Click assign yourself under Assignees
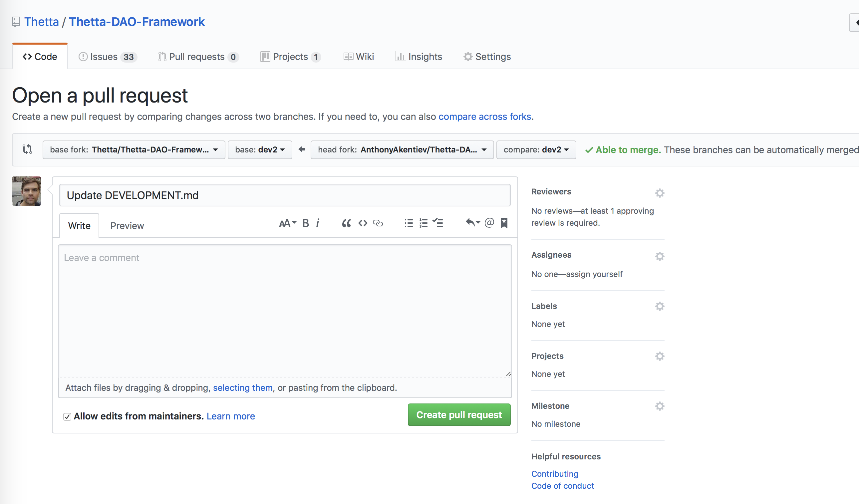Screen dimensions: 859x504 [594, 274]
